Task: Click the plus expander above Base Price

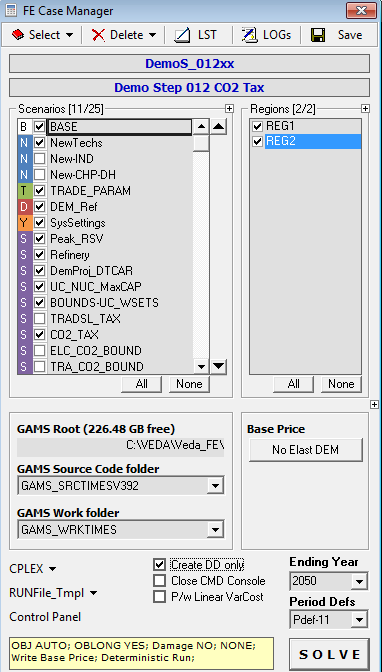Action: point(374,405)
